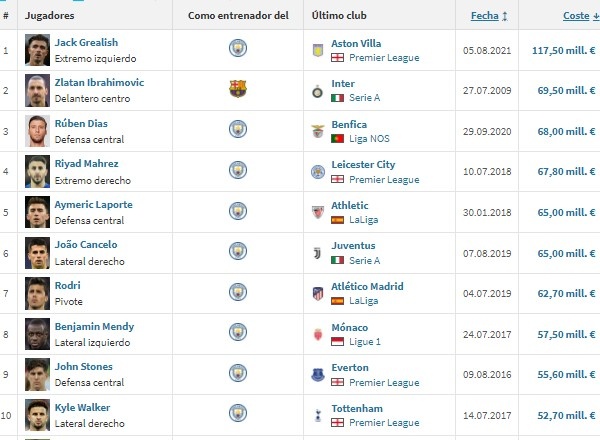Click Manchester City crest in Grealish row
600x440 pixels.
238,48
